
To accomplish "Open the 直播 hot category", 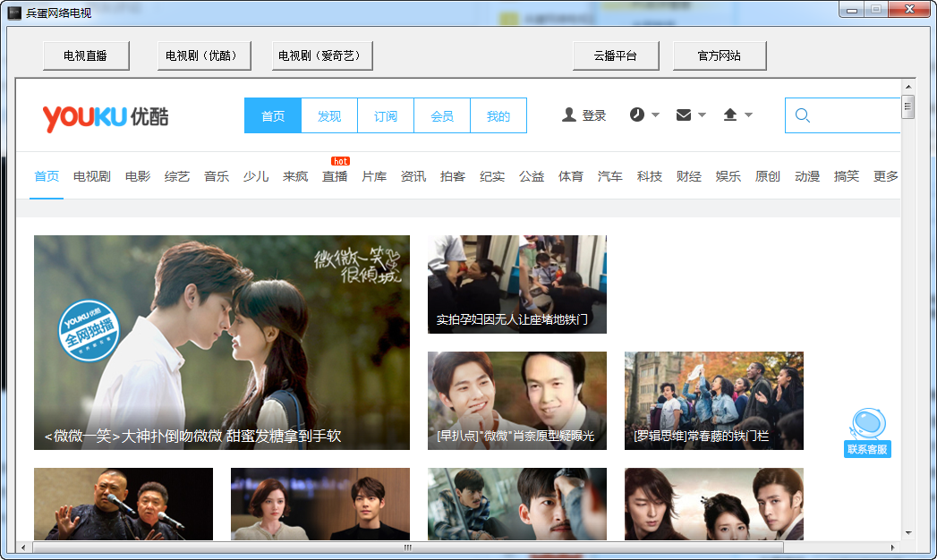I will pos(335,176).
